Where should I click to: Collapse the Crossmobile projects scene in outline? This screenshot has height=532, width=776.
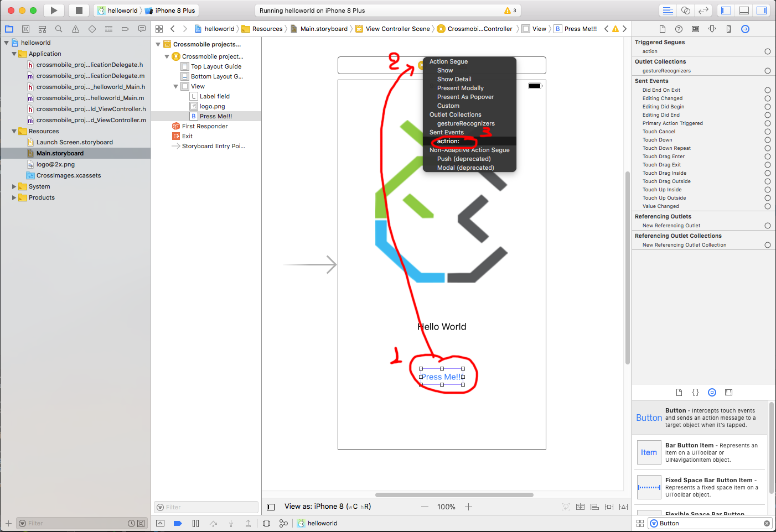pyautogui.click(x=158, y=44)
